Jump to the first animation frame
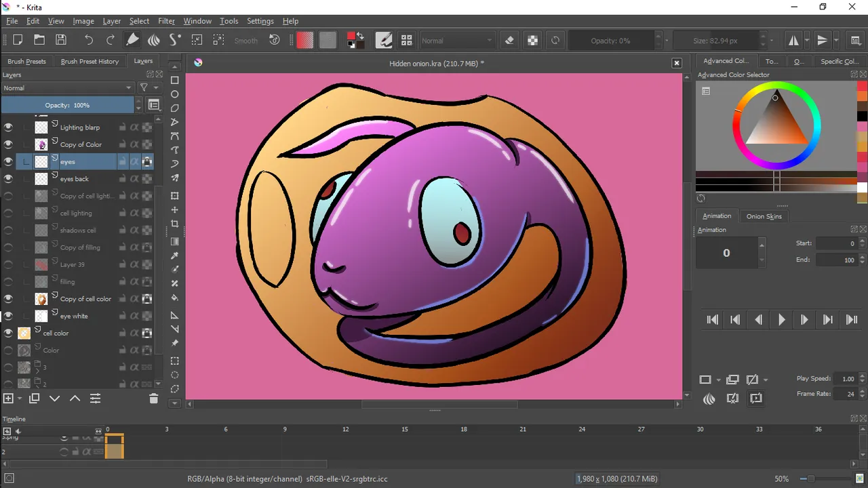 click(713, 320)
